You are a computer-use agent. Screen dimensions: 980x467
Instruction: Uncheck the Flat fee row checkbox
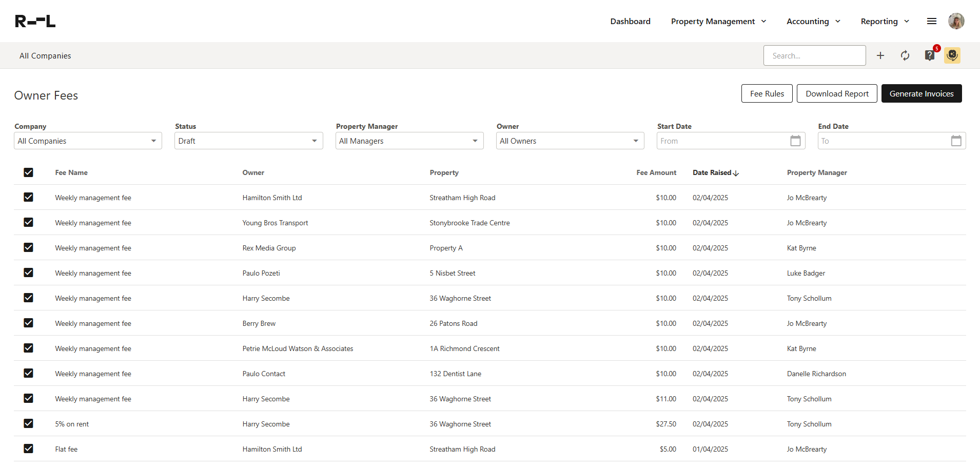[28, 449]
